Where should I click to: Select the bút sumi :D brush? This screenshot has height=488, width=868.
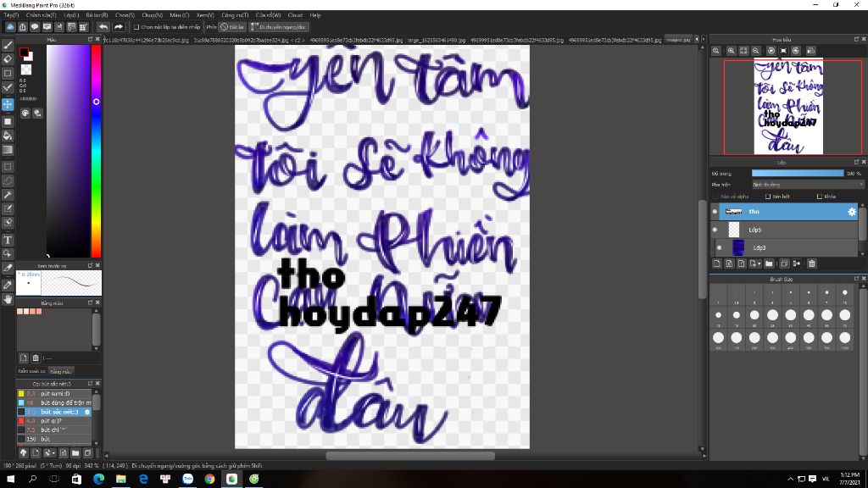coord(54,393)
